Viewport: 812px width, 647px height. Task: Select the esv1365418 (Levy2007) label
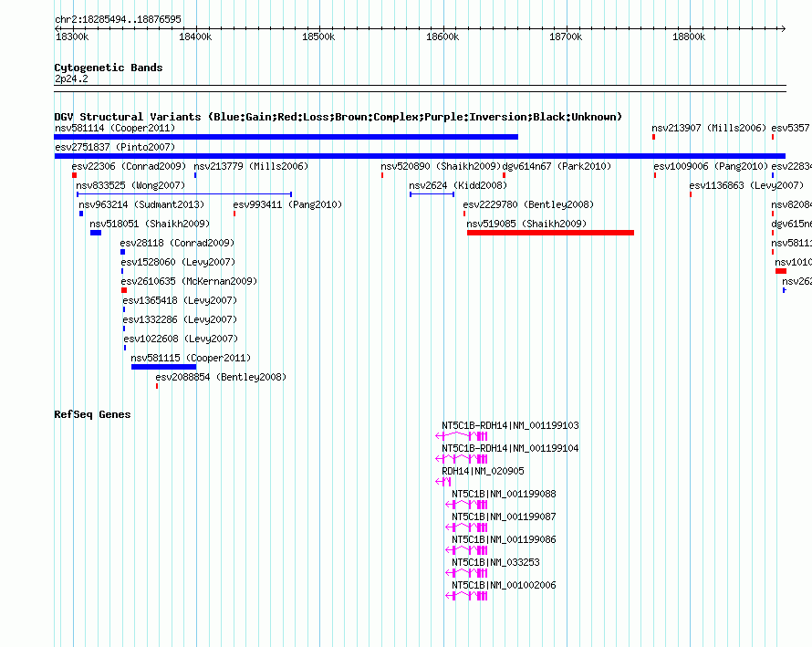(x=180, y=300)
